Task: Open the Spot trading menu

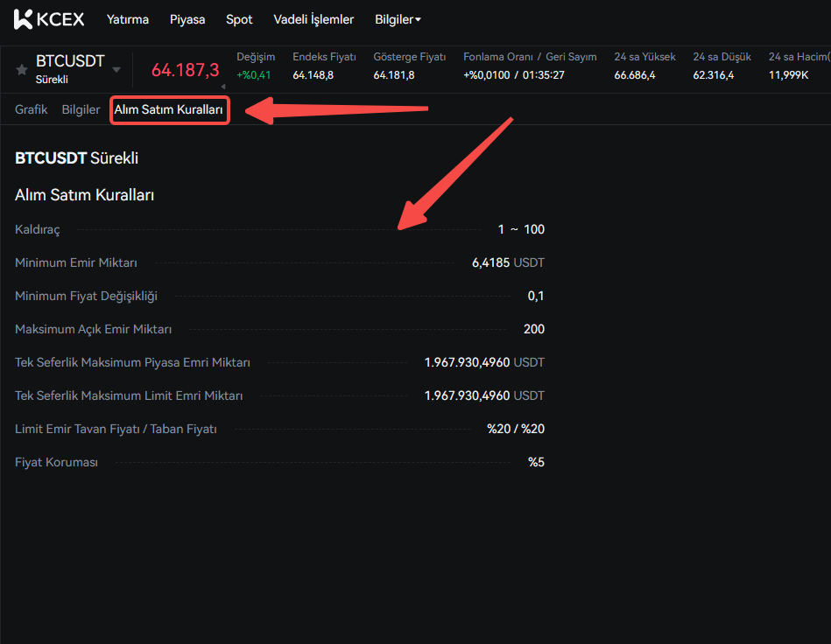Action: point(239,19)
